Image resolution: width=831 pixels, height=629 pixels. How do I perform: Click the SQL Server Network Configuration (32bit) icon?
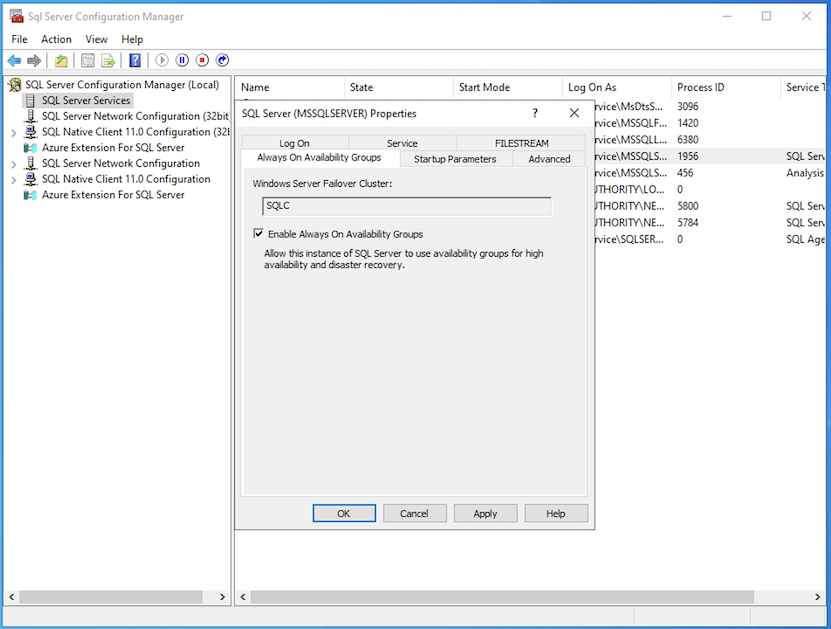[31, 116]
